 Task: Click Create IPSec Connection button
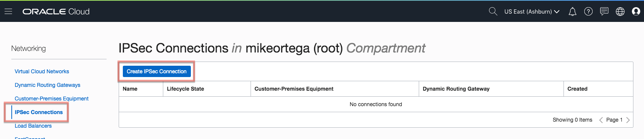[157, 71]
